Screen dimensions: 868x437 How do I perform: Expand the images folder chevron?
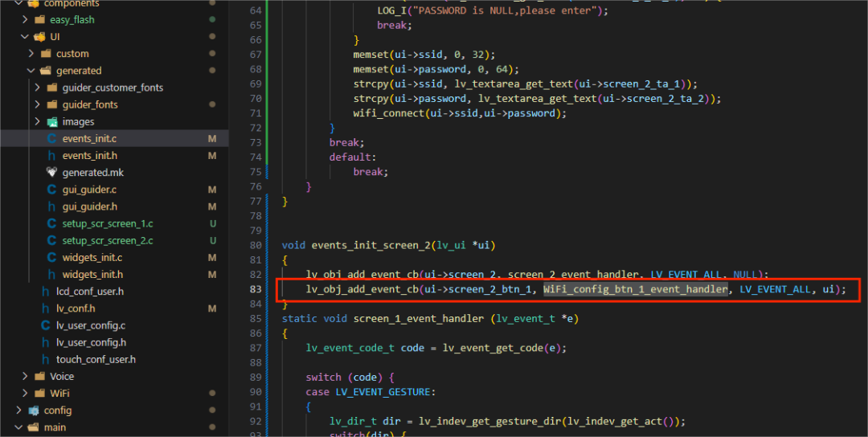[x=37, y=121]
